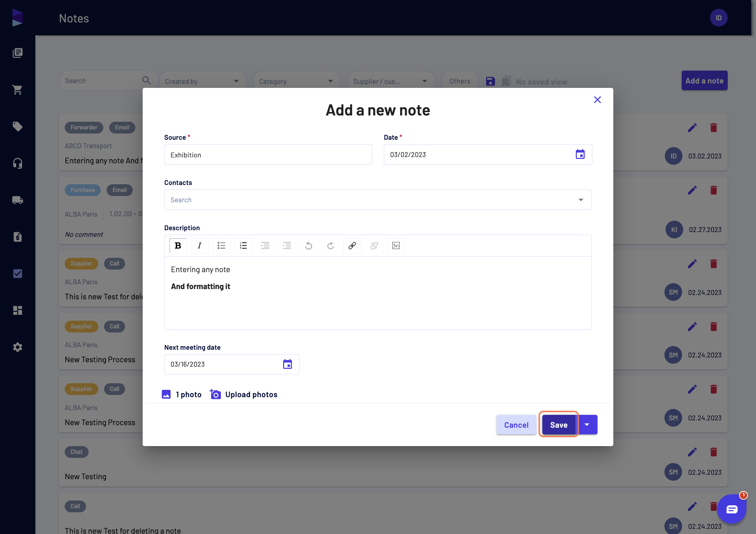
Task: Open the shopping cart sidebar icon
Action: click(17, 90)
